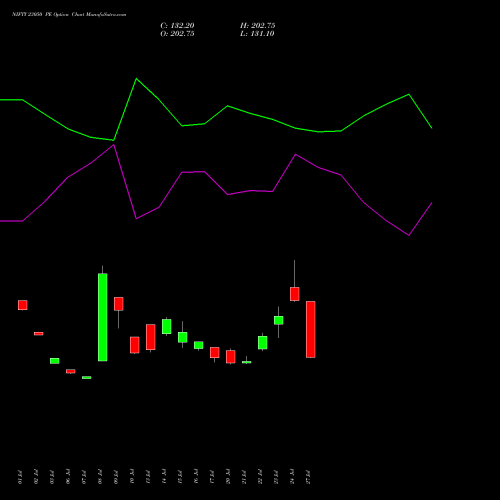Select the high value H: 202.75

pyautogui.click(x=258, y=26)
